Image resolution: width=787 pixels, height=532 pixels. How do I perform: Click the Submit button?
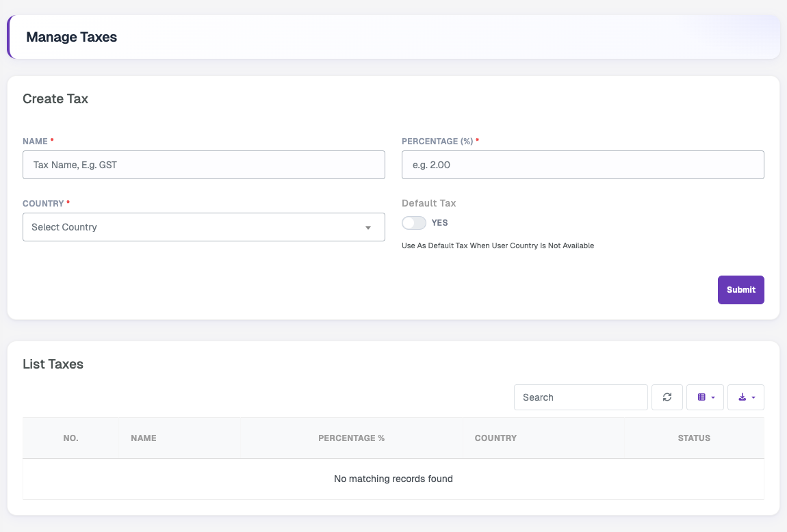coord(741,290)
